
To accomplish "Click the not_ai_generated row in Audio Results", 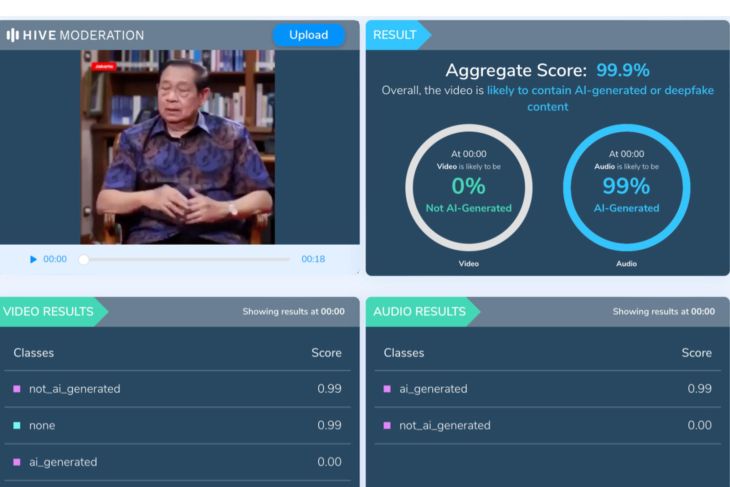I will click(548, 426).
